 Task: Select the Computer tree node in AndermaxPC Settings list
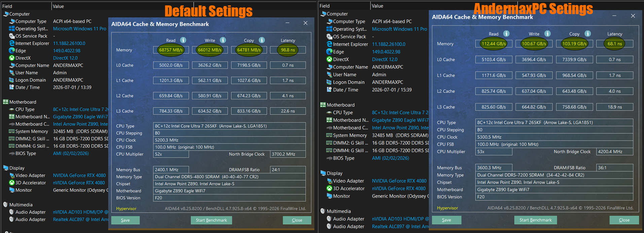tap(337, 14)
